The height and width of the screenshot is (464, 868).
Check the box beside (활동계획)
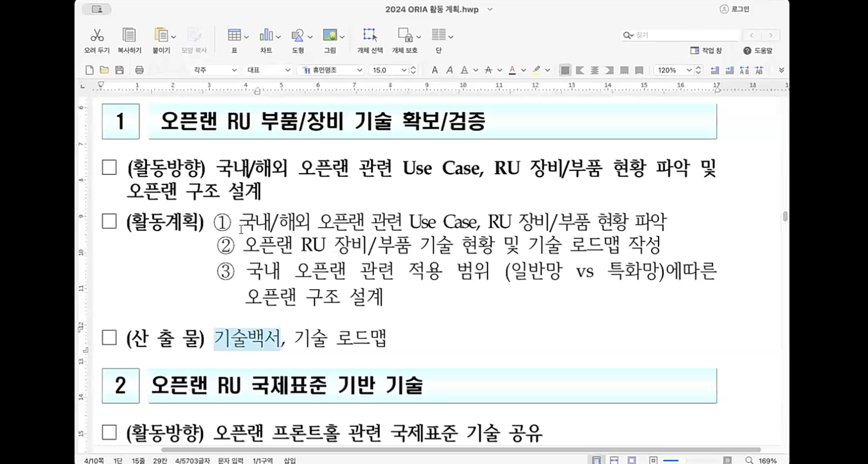tap(109, 221)
